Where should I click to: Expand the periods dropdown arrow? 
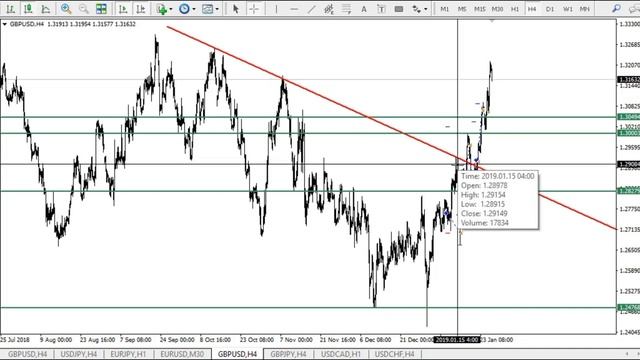click(193, 9)
